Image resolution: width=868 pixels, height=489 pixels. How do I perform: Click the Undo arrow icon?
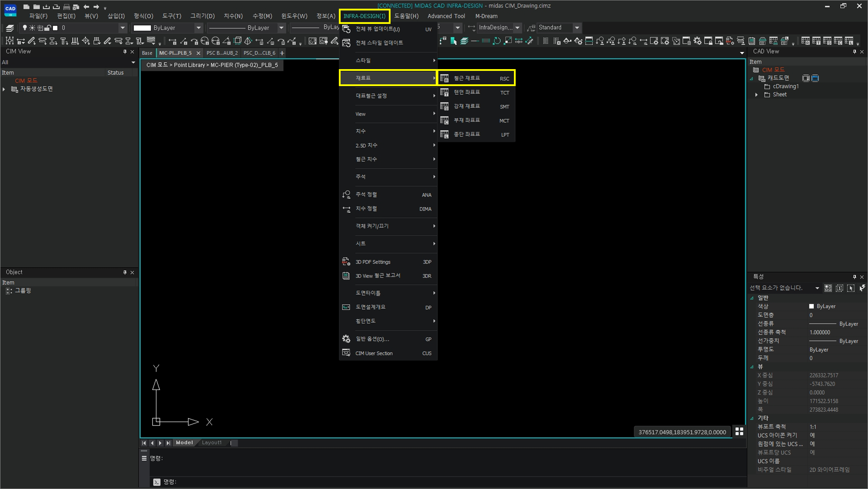86,7
